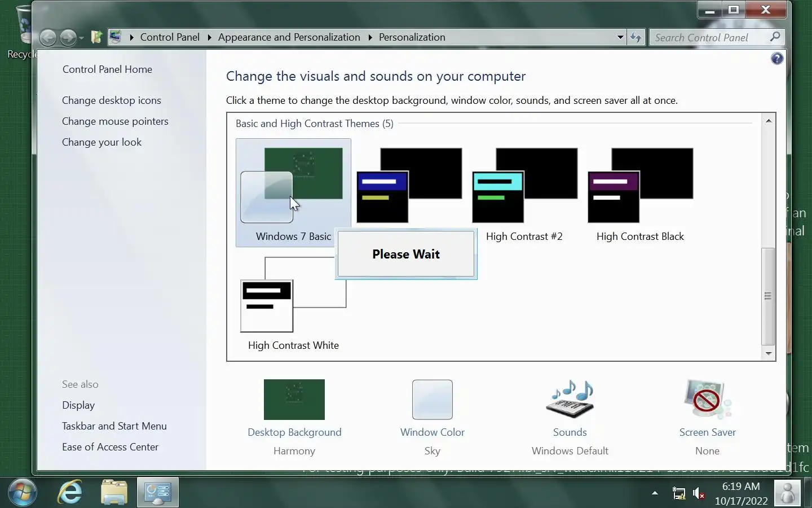812x508 pixels.
Task: Click the muted volume tray icon
Action: (x=699, y=493)
